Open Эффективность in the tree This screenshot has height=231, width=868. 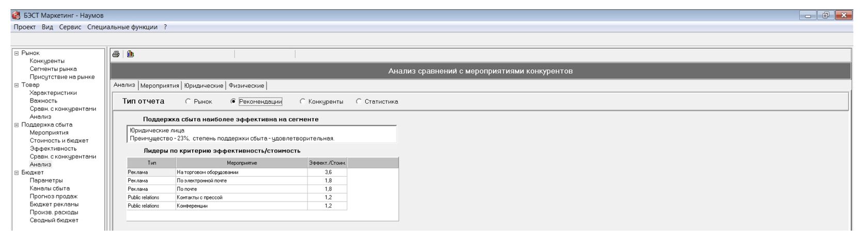pos(53,149)
